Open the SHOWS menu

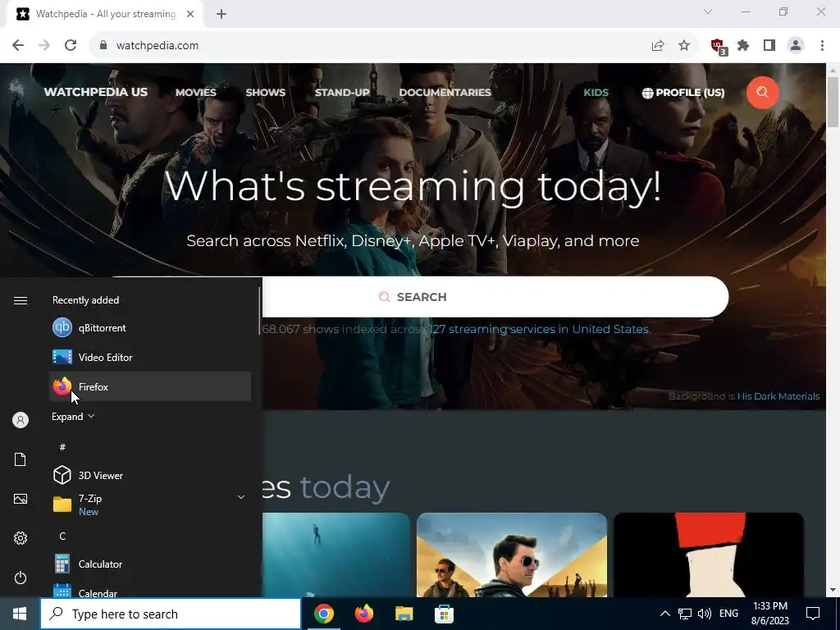(265, 92)
